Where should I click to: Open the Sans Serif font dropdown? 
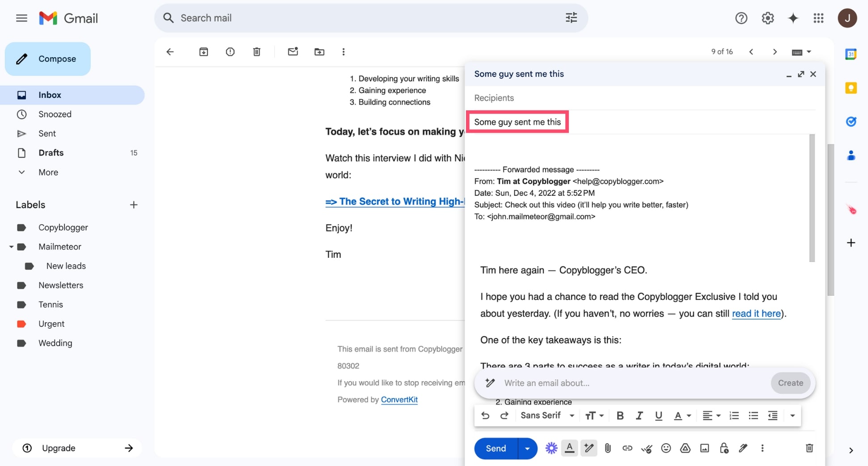[547, 416]
